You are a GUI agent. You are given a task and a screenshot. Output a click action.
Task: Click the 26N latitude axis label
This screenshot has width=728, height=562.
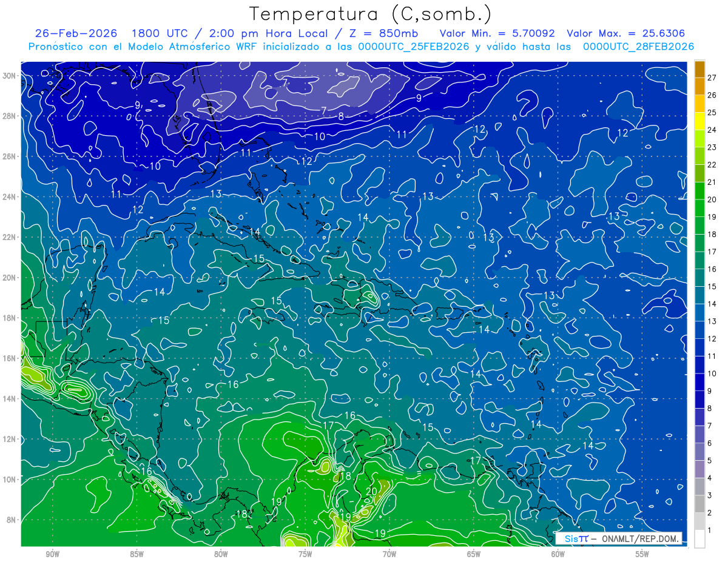[x=10, y=156]
